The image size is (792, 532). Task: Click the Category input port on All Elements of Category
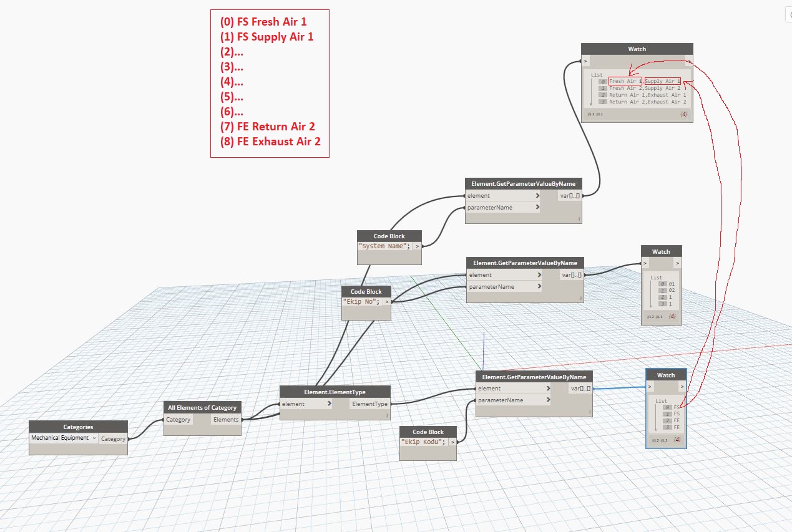click(178, 420)
